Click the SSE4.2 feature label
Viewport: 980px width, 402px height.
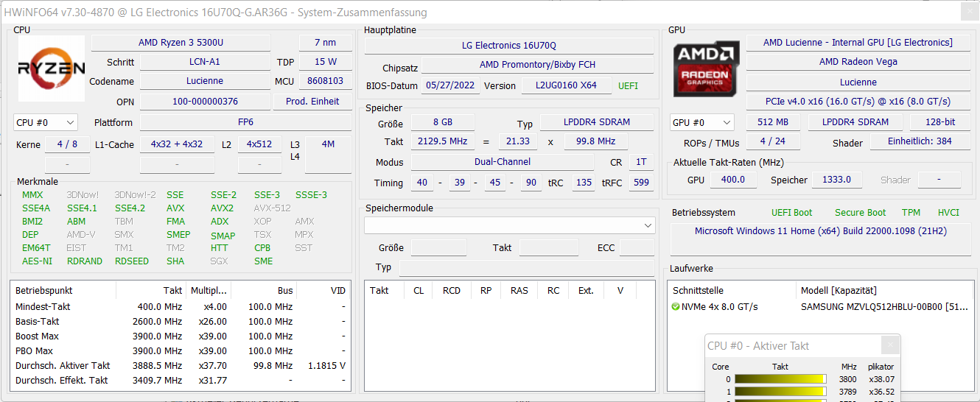(130, 208)
